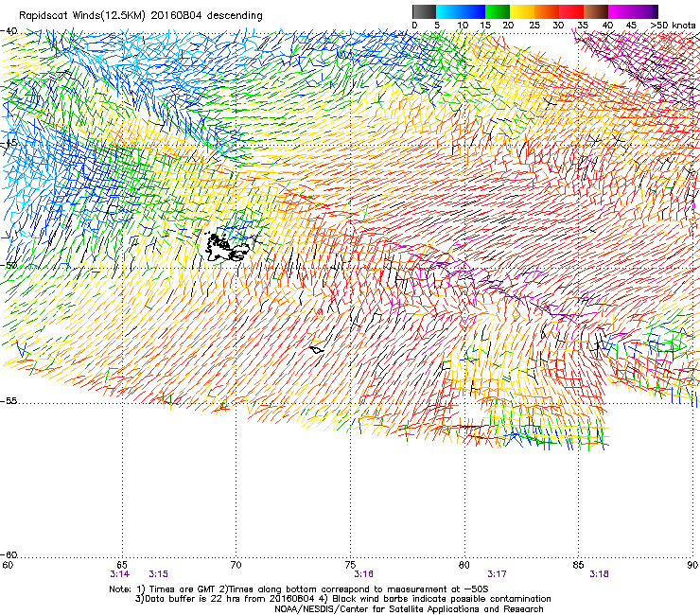Click the longitude label '70'
Screen dimensions: 700x615
[x=236, y=565]
